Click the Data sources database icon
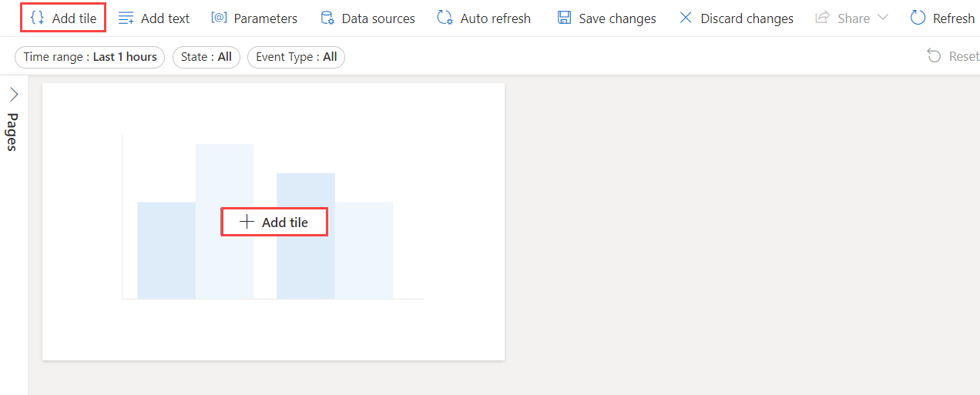This screenshot has width=980, height=395. (x=327, y=18)
